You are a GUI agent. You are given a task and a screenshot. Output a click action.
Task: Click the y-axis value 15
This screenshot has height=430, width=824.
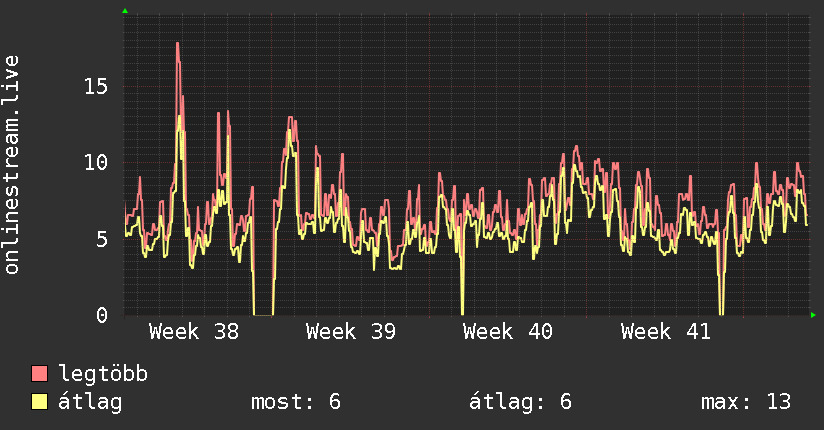tap(96, 86)
